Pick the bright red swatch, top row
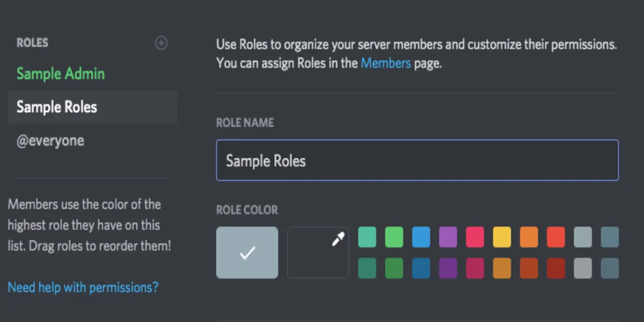644x322 pixels. [x=555, y=237]
